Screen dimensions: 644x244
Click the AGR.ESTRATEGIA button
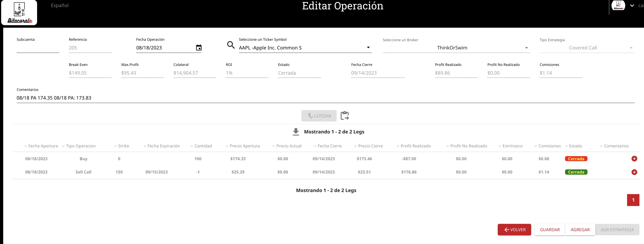click(x=617, y=230)
